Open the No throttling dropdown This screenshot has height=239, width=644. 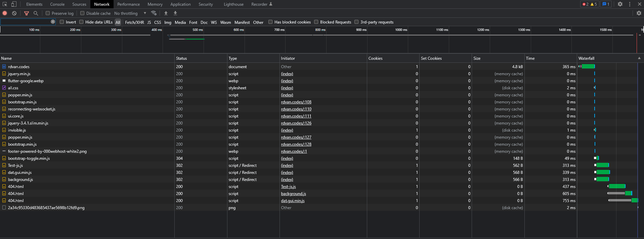130,13
